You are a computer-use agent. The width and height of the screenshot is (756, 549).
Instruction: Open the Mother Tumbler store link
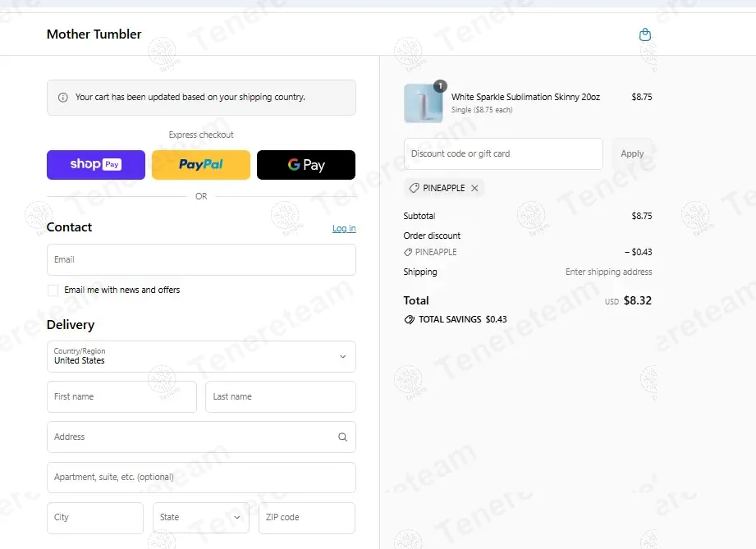click(x=94, y=34)
